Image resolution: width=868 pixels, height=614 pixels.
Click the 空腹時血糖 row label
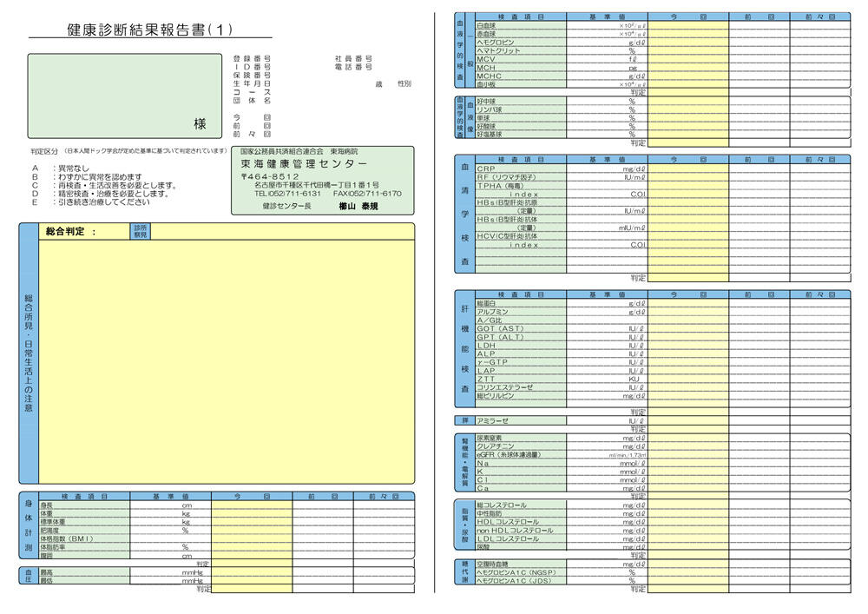pos(492,564)
